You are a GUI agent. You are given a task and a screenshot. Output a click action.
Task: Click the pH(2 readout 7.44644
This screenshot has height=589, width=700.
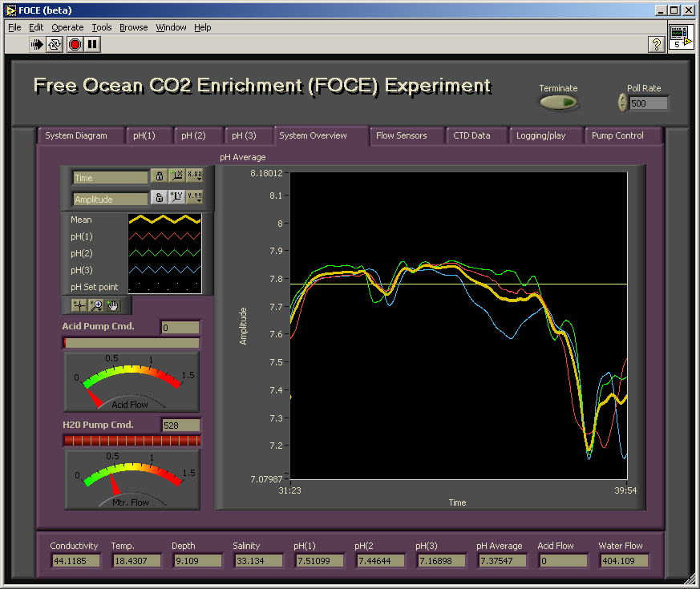[x=380, y=561]
